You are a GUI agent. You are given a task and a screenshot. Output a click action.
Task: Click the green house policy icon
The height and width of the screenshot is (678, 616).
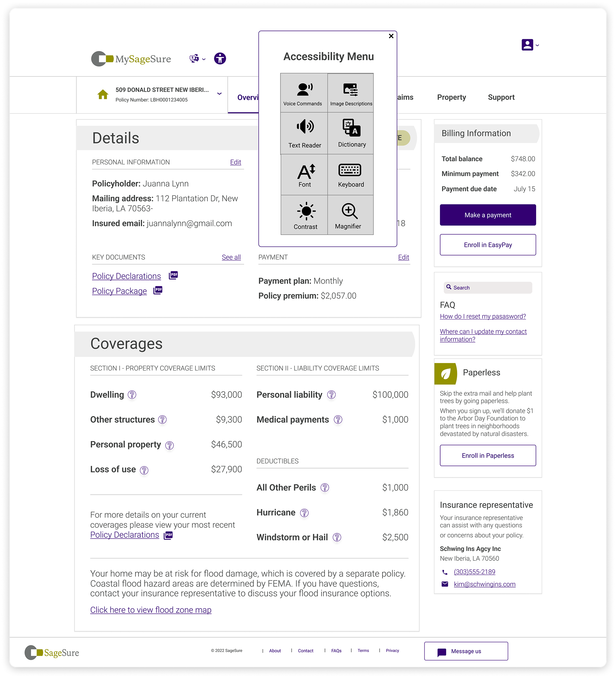pos(103,94)
